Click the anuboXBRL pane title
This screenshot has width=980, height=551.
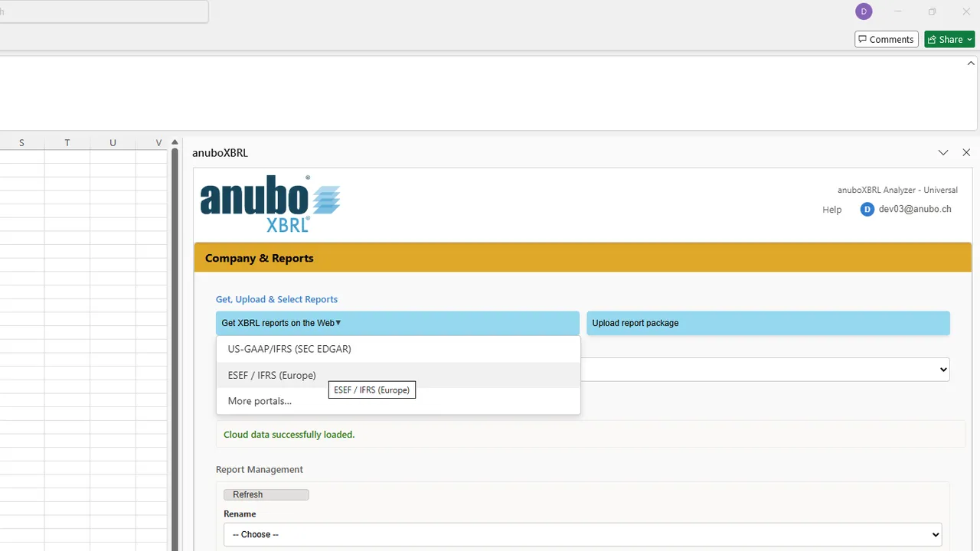click(x=220, y=153)
